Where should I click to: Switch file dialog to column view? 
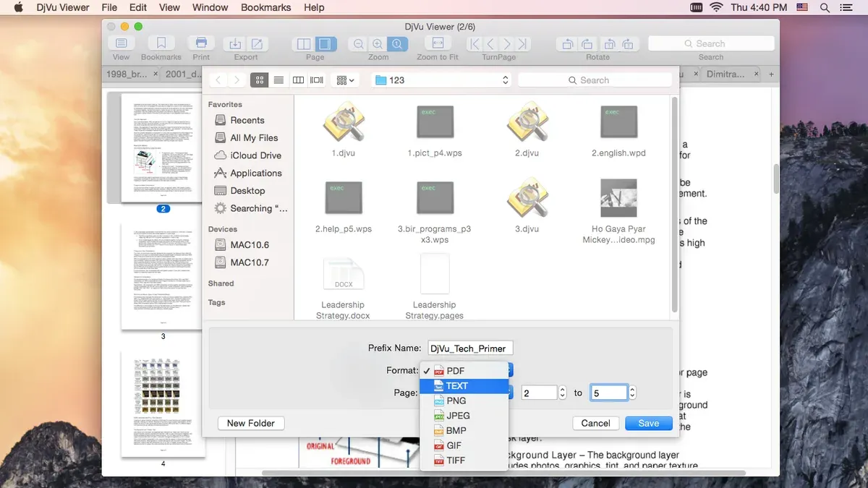(298, 80)
